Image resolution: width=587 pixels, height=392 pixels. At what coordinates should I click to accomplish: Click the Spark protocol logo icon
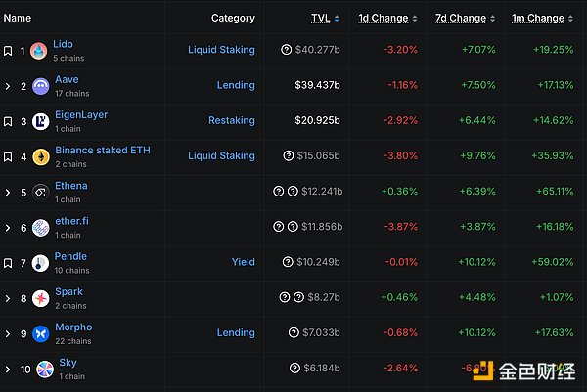[39, 297]
